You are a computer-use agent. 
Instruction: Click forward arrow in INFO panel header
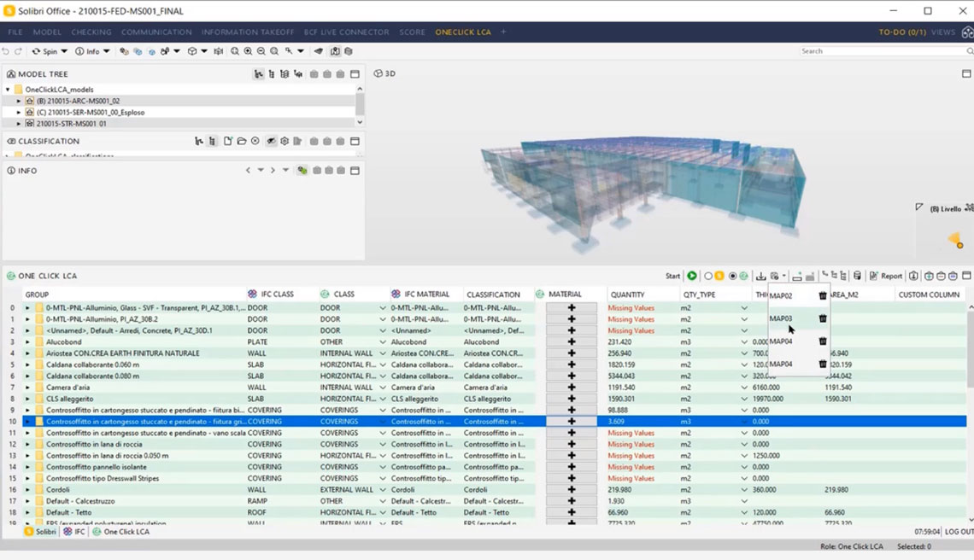point(272,170)
